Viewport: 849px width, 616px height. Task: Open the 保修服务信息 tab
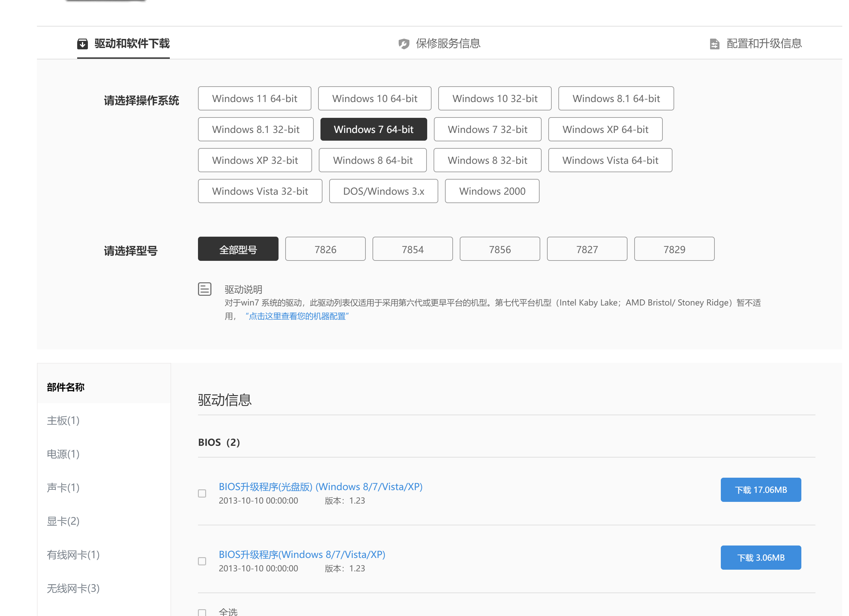[448, 43]
